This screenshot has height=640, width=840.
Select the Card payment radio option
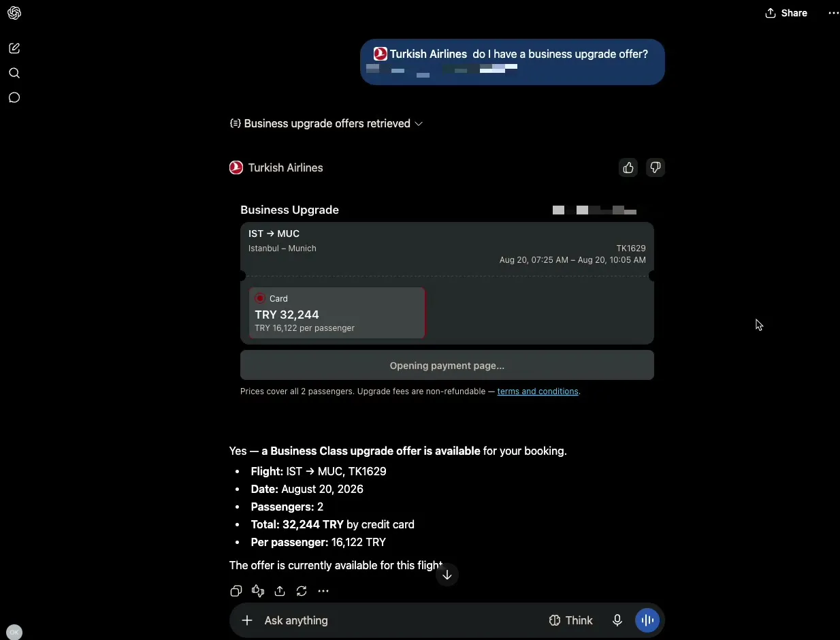point(260,298)
